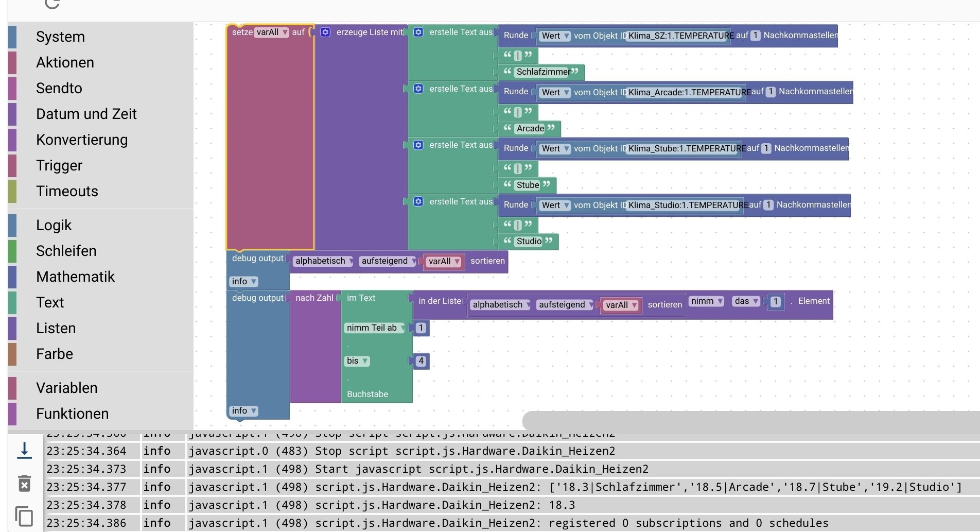980x532 pixels.
Task: Edit decimal places number for Klima_SZ round block
Action: [x=755, y=36]
